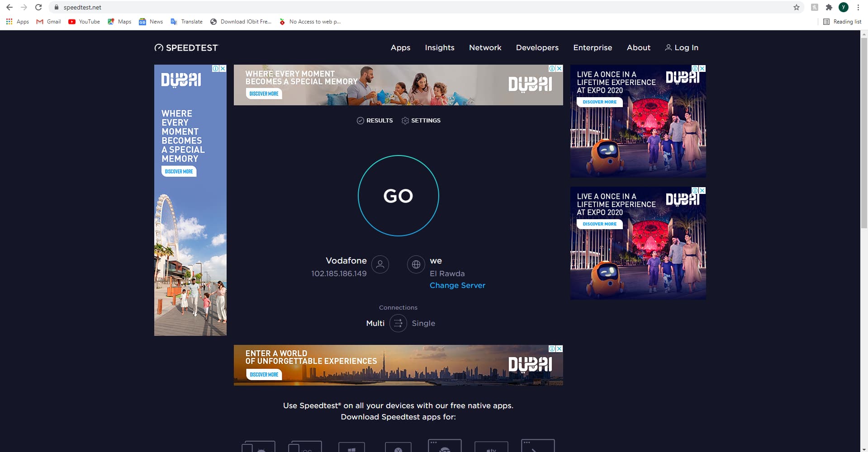
Task: Click the globe server icon
Action: 416,264
